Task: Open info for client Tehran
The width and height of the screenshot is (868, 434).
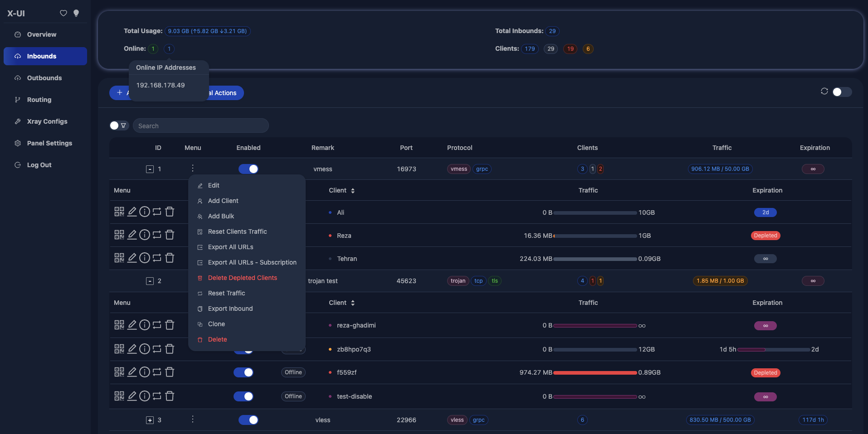Action: click(x=145, y=258)
